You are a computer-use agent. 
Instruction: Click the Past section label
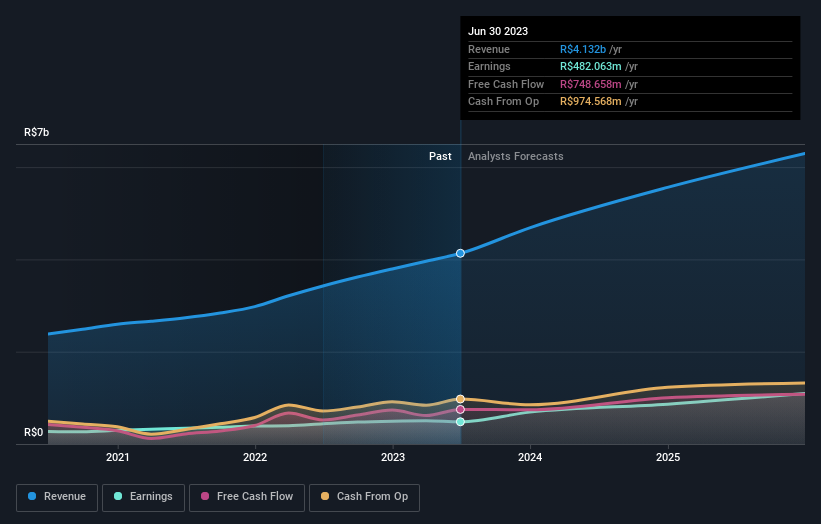click(440, 156)
